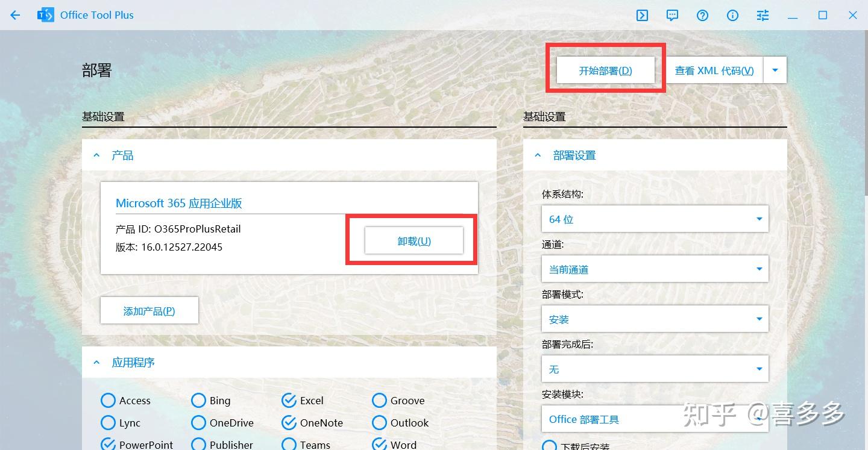
Task: Click the 开始部署(D) button
Action: coord(605,70)
